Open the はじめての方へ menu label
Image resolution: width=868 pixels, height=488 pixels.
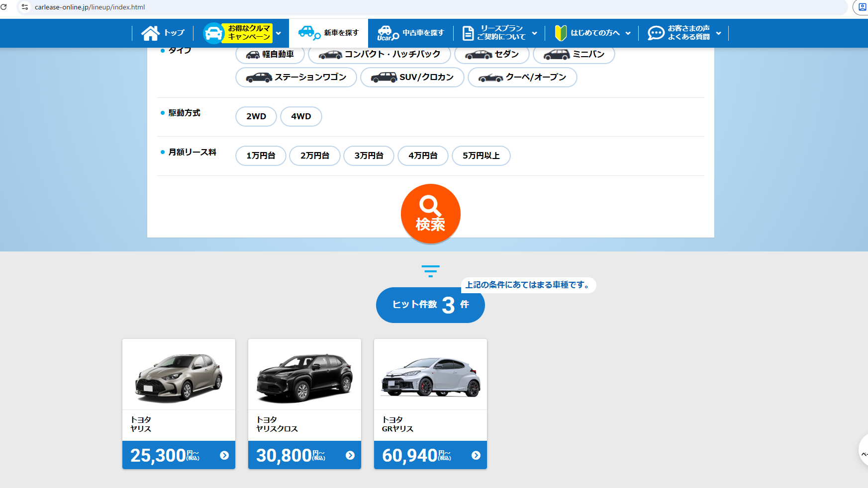click(x=595, y=33)
